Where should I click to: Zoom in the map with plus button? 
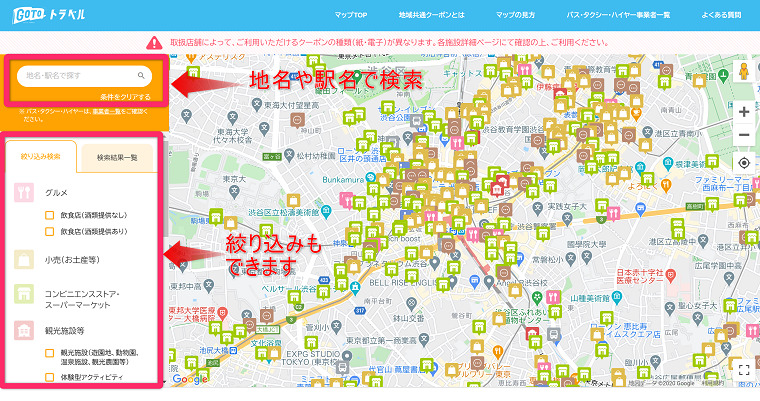(x=744, y=112)
